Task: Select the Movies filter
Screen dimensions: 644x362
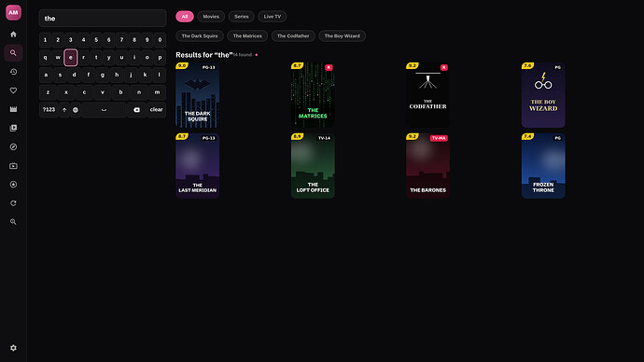Action: click(x=211, y=17)
